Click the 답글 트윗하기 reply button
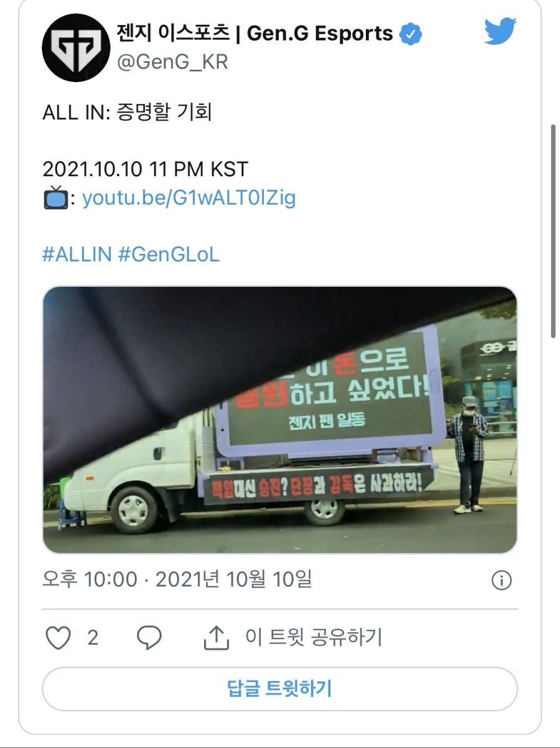 pyautogui.click(x=280, y=689)
